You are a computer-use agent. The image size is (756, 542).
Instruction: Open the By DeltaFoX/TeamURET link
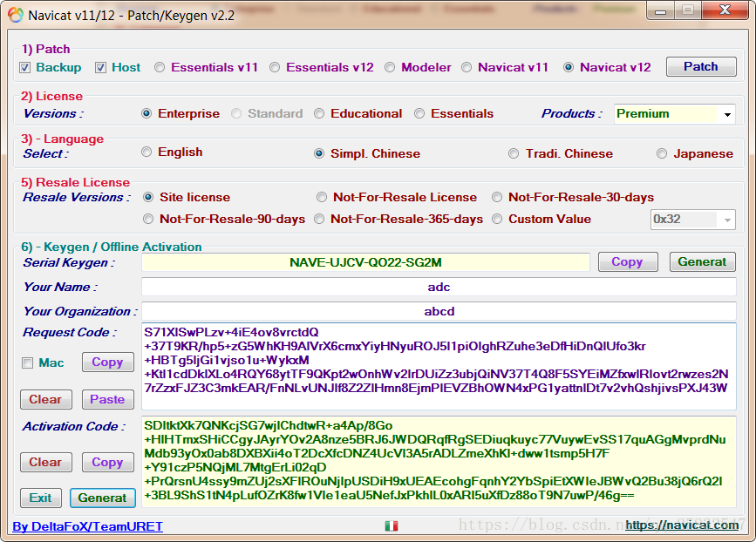(x=88, y=526)
